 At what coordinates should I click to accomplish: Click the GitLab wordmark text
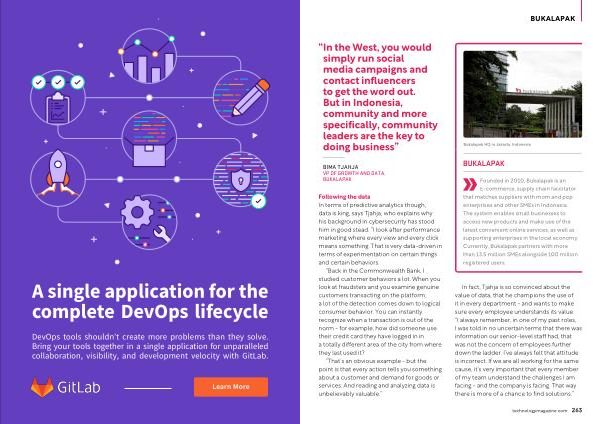coord(79,387)
